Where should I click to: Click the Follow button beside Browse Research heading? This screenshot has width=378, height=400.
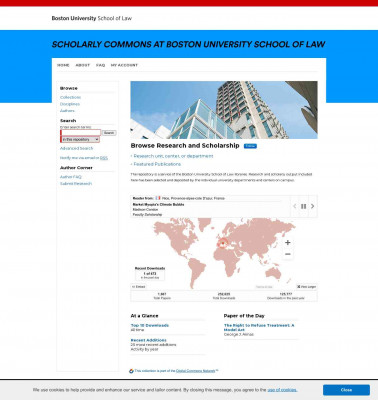tap(250, 146)
